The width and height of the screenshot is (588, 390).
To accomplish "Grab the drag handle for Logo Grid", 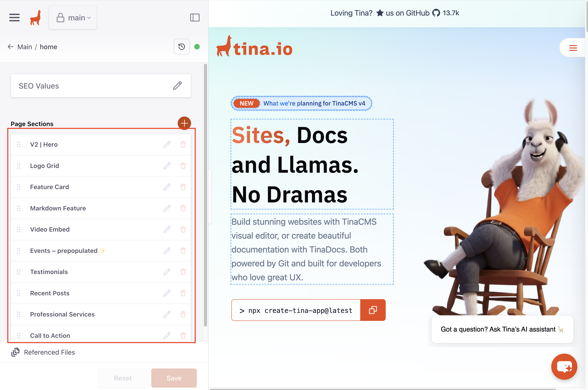I will 19,166.
